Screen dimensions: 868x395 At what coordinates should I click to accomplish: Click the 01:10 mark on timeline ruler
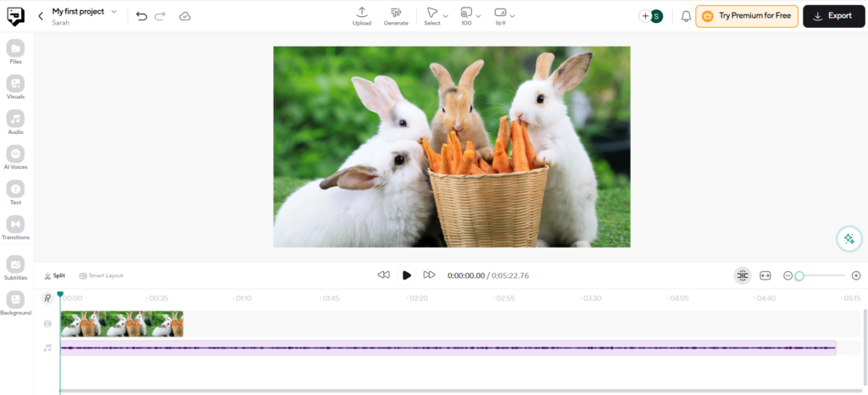(x=243, y=298)
